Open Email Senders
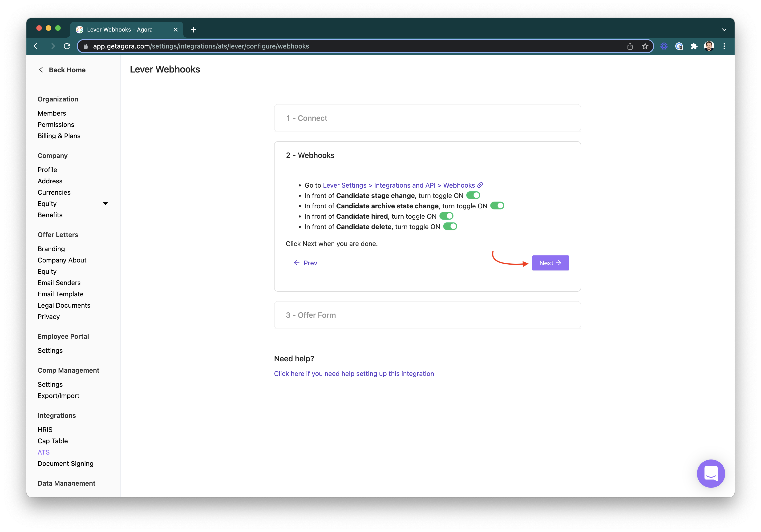This screenshot has width=761, height=532. 59,282
